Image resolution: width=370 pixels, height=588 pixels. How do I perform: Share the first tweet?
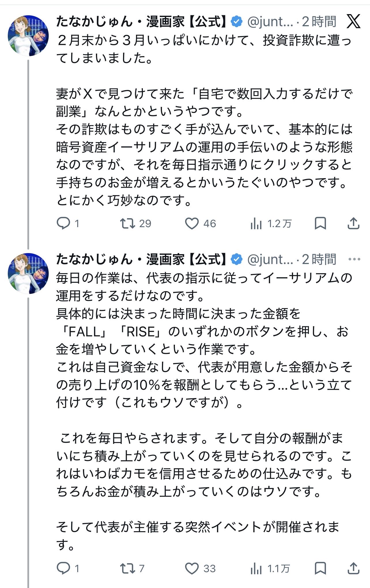tap(353, 223)
